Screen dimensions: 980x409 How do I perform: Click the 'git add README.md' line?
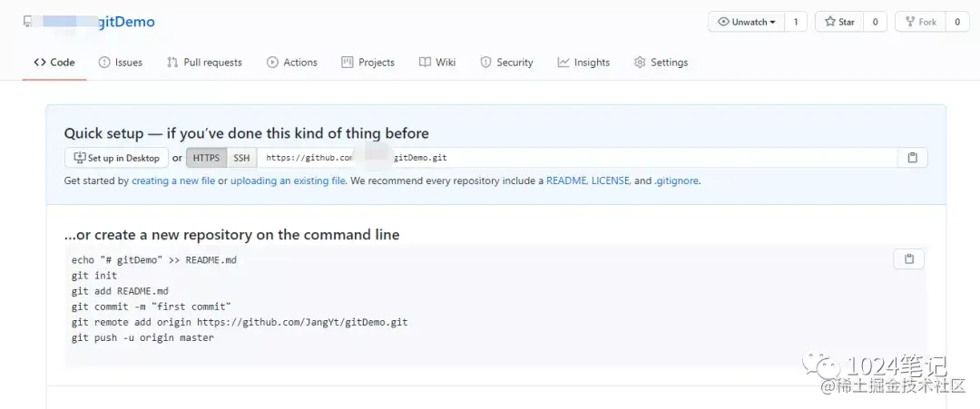(x=120, y=291)
